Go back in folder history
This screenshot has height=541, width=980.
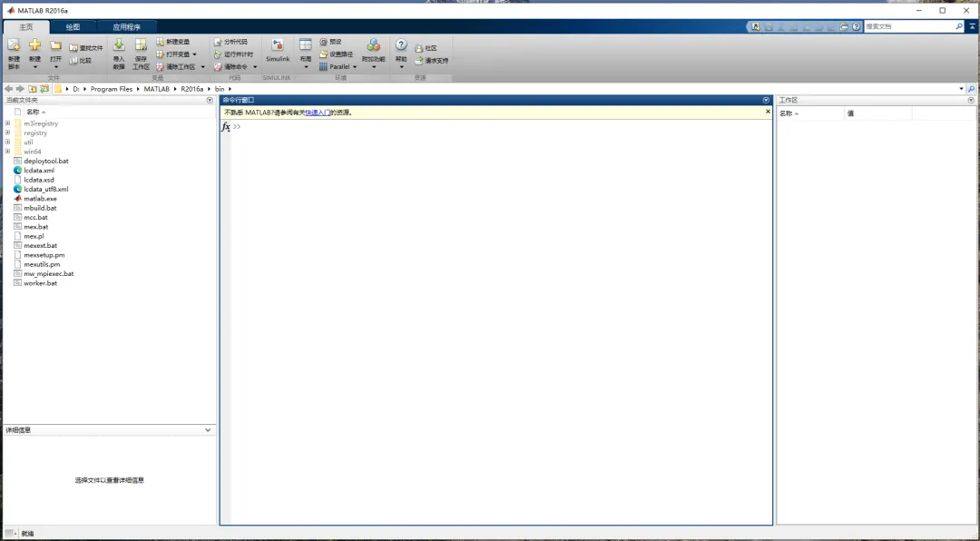8,89
